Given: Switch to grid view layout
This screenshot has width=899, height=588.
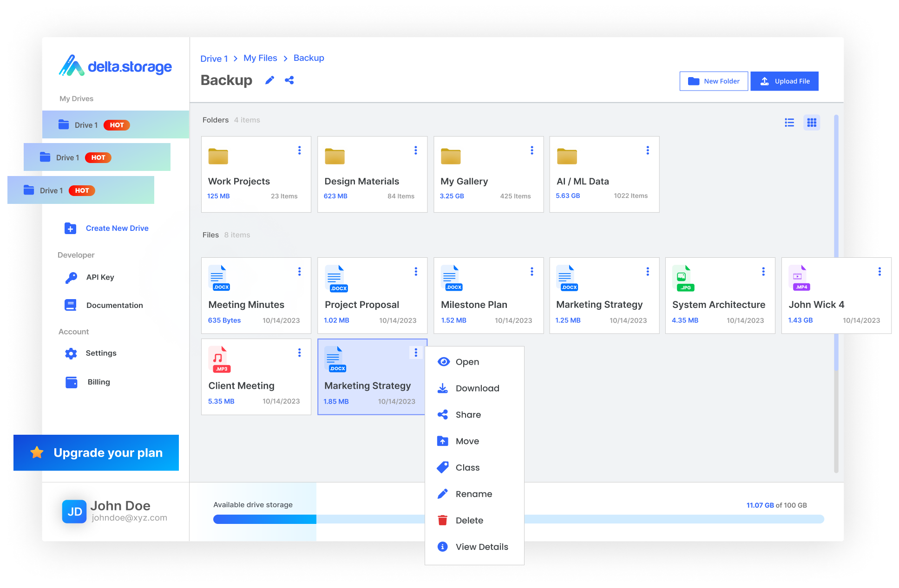Looking at the screenshot, I should click(x=812, y=122).
